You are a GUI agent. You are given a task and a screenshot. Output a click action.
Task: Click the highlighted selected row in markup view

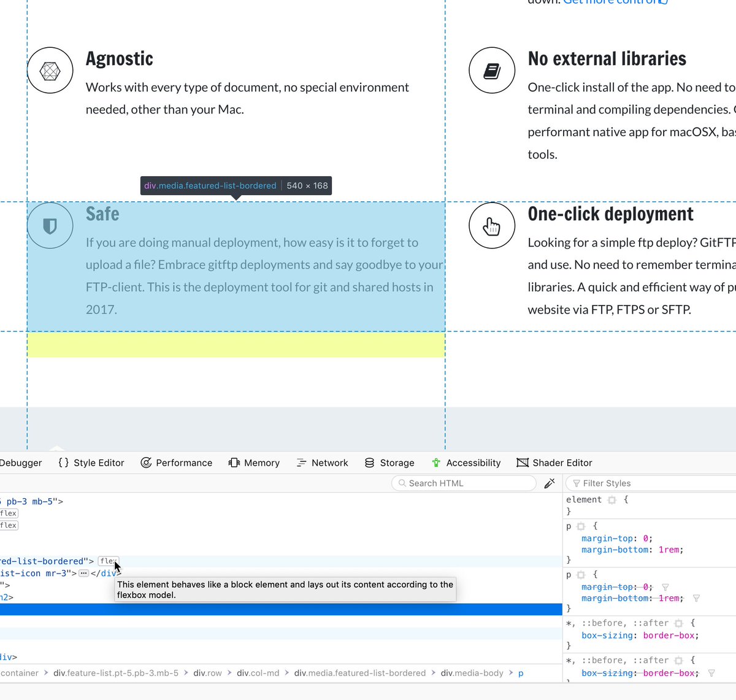(x=281, y=609)
